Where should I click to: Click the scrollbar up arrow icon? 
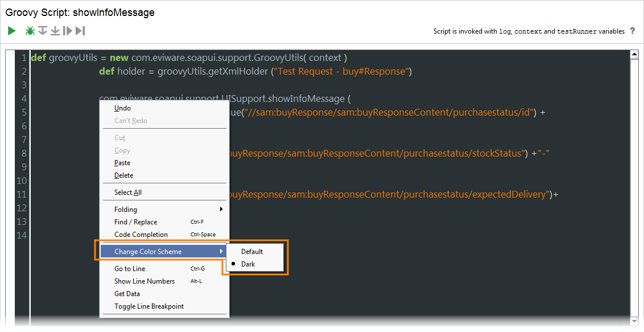(x=634, y=55)
